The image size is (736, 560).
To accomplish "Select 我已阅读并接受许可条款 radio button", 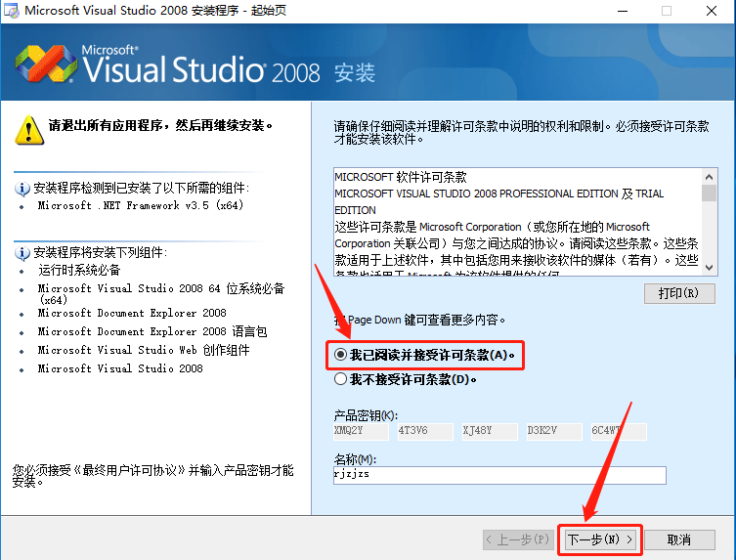I will point(341,355).
